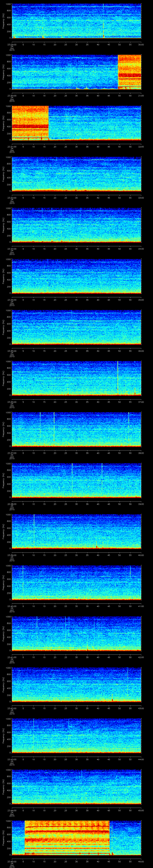Screen dimensions: 153x868
Task: Open the spectrogram panel starting at 23:34:00
Action: [x=76, y=276]
